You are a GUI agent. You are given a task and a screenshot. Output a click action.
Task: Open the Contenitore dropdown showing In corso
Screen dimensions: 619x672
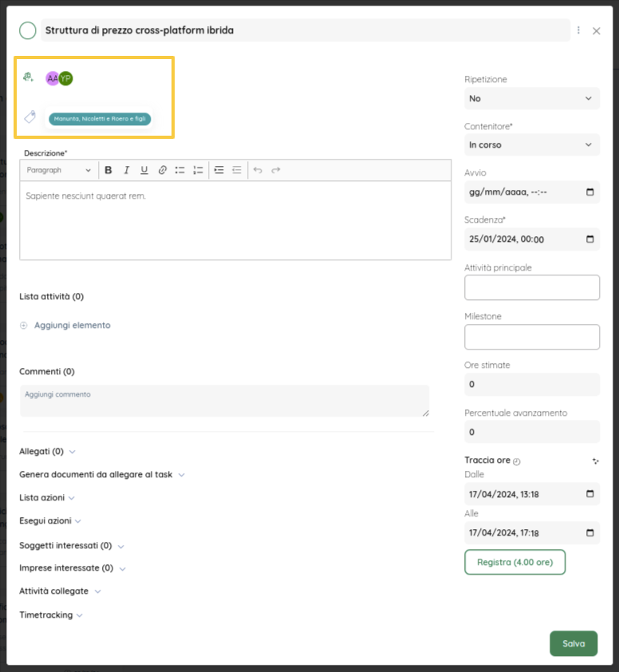531,145
